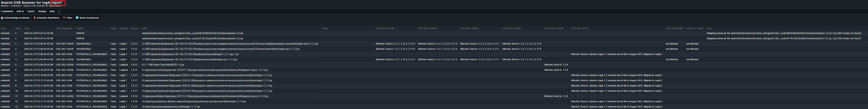Open host checkmk in index 1 row
868x109 pixels.
click(5, 33)
